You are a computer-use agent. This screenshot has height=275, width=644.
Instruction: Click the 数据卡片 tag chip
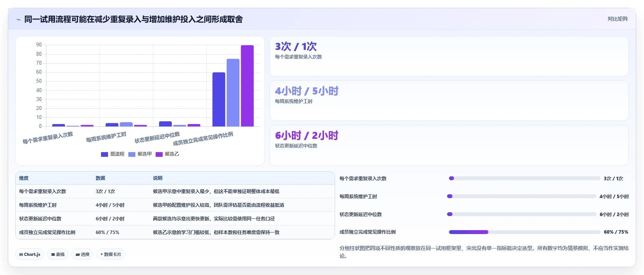[111, 254]
